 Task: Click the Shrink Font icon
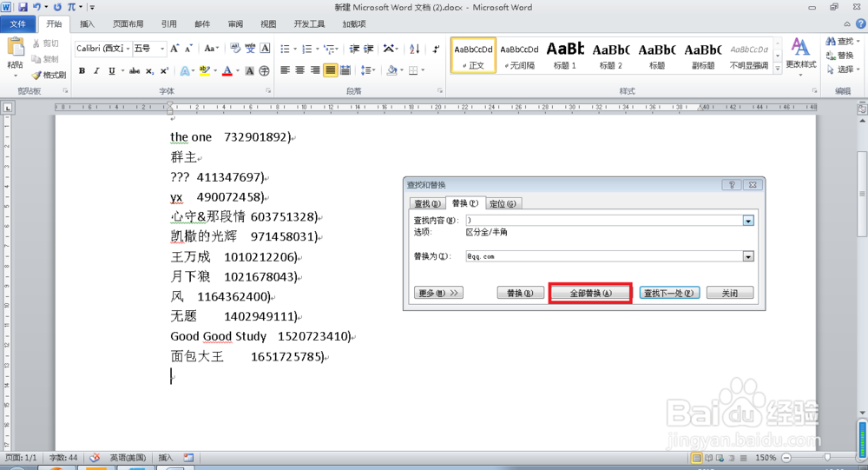click(188, 49)
